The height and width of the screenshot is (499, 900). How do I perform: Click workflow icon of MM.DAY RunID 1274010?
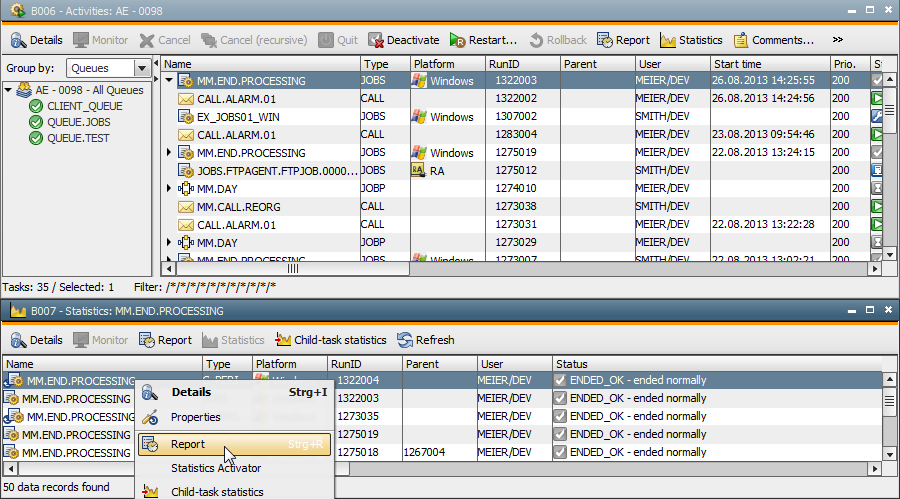click(x=185, y=188)
